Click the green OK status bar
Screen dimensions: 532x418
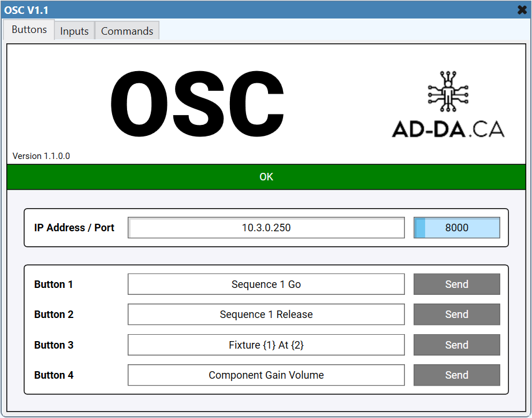click(x=266, y=176)
